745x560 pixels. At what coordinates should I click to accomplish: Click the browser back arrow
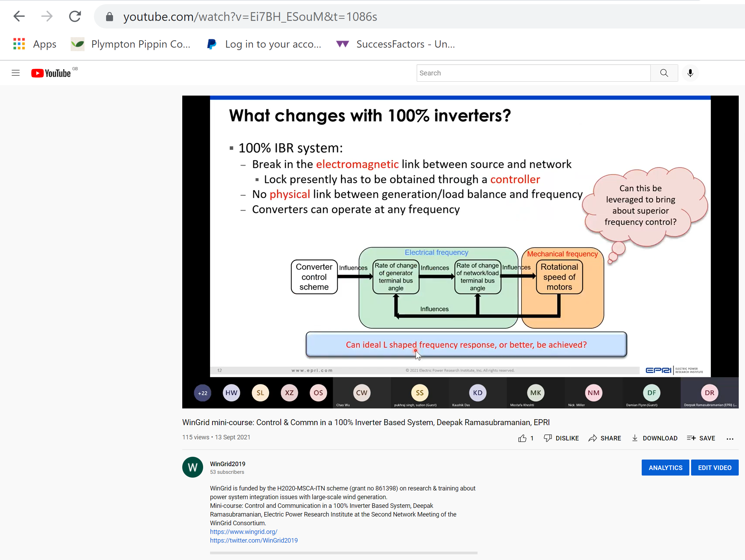point(19,16)
